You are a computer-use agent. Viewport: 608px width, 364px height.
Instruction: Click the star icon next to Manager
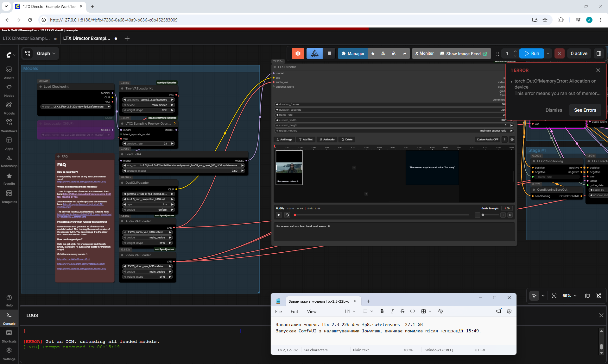coord(373,53)
